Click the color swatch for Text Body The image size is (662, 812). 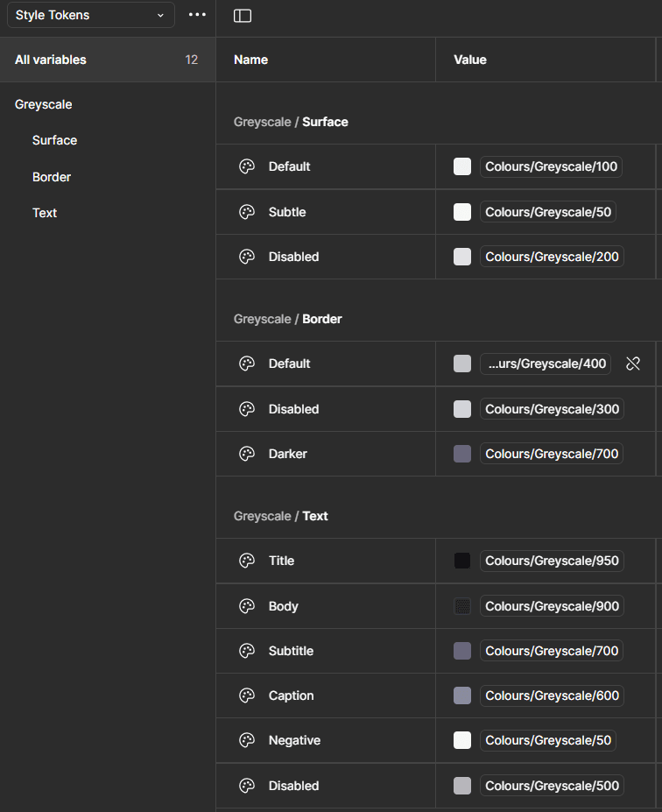coord(462,606)
